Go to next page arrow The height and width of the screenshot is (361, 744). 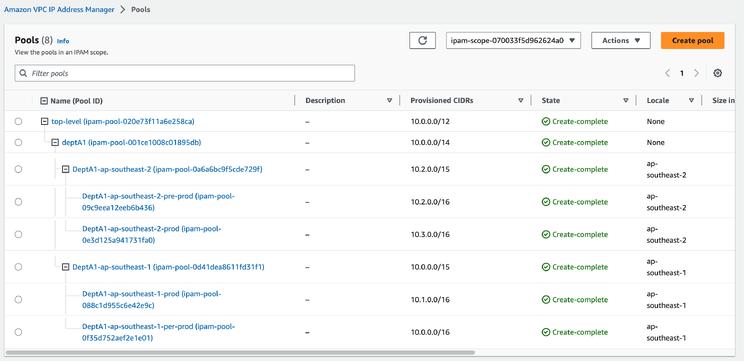pyautogui.click(x=696, y=73)
